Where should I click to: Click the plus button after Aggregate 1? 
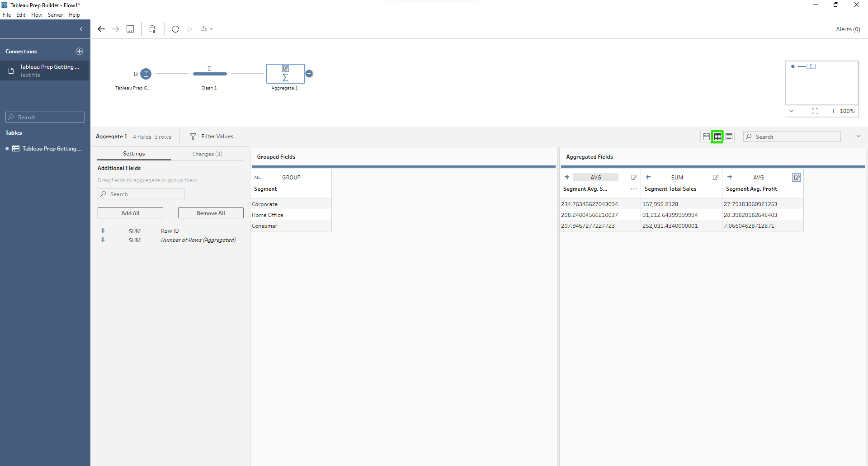(309, 73)
